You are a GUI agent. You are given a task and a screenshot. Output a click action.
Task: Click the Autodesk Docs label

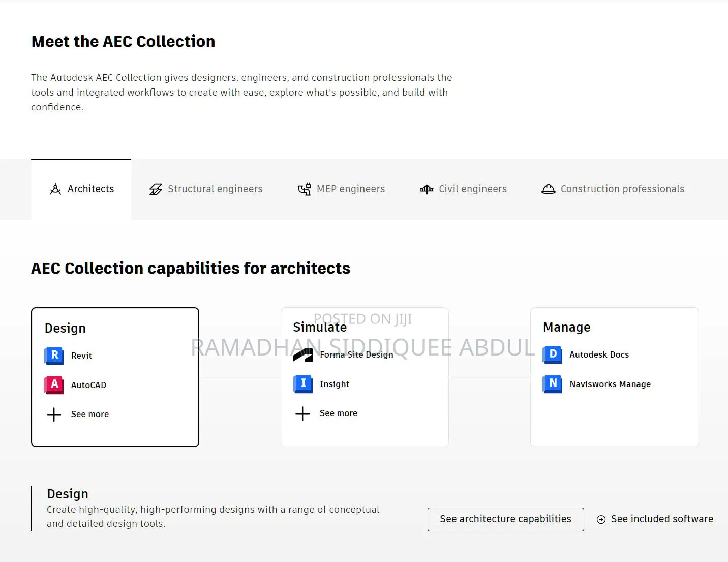point(599,355)
